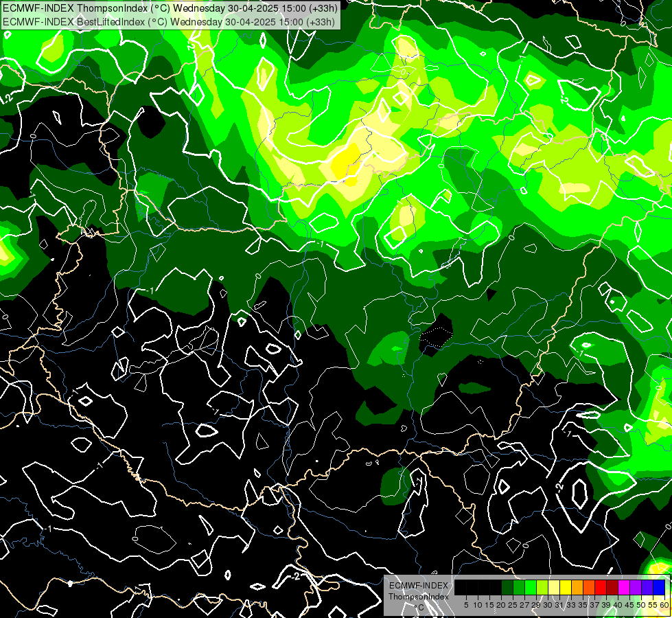Viewport: 672px width, 618px height.
Task: Click the legend scale value 45
Action: [630, 605]
